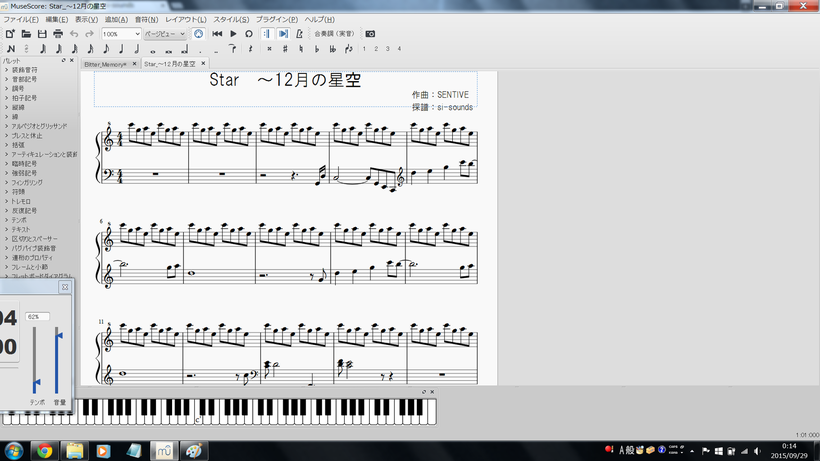This screenshot has width=820, height=461.
Task: Open Windows Start menu
Action: tap(13, 451)
